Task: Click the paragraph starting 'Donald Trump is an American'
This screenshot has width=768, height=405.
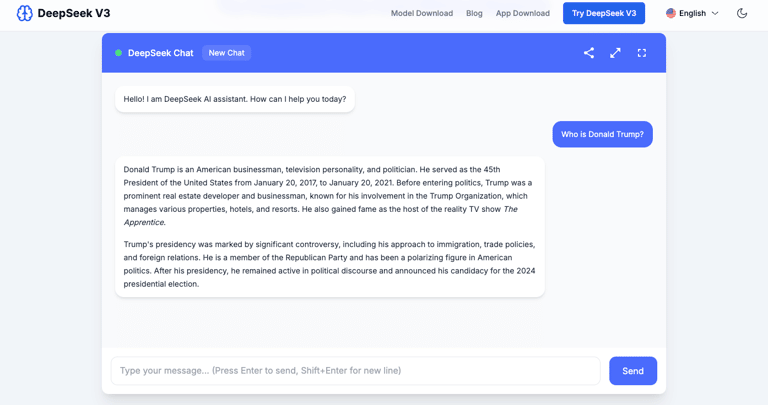Action: click(x=328, y=196)
